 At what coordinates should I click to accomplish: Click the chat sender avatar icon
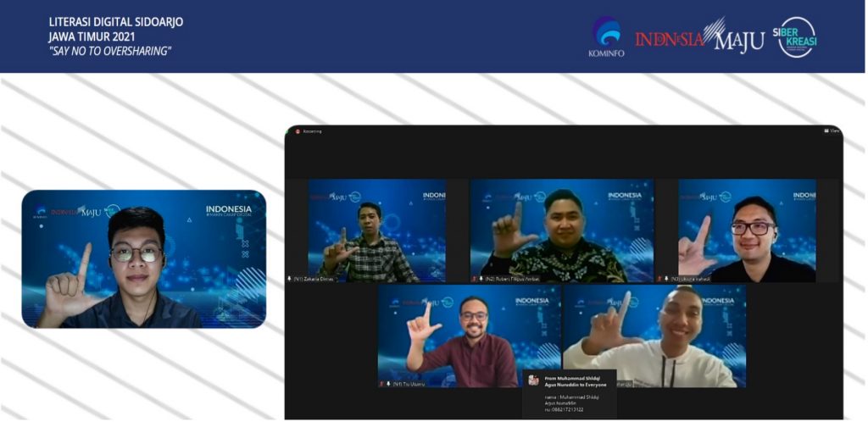[x=533, y=380]
